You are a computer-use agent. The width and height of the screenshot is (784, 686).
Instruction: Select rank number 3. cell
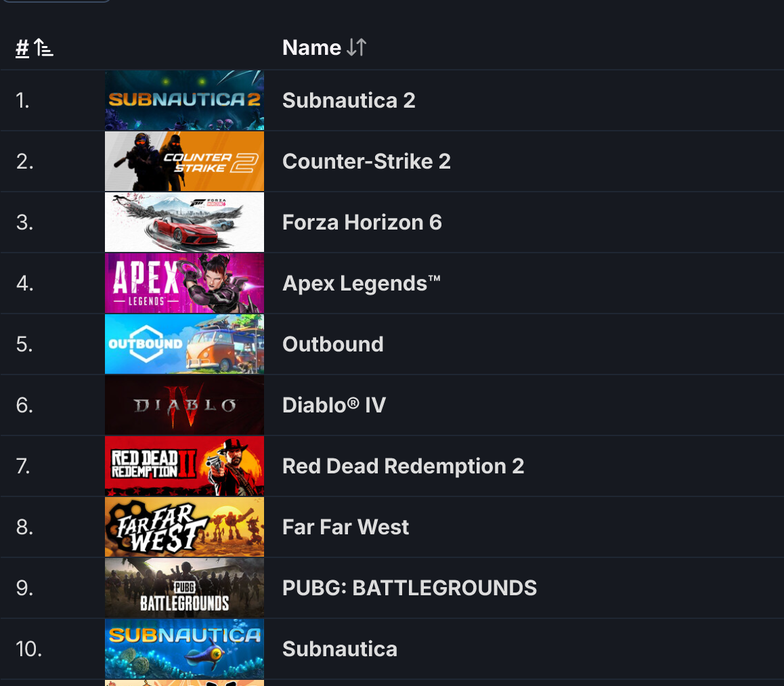[x=24, y=223]
